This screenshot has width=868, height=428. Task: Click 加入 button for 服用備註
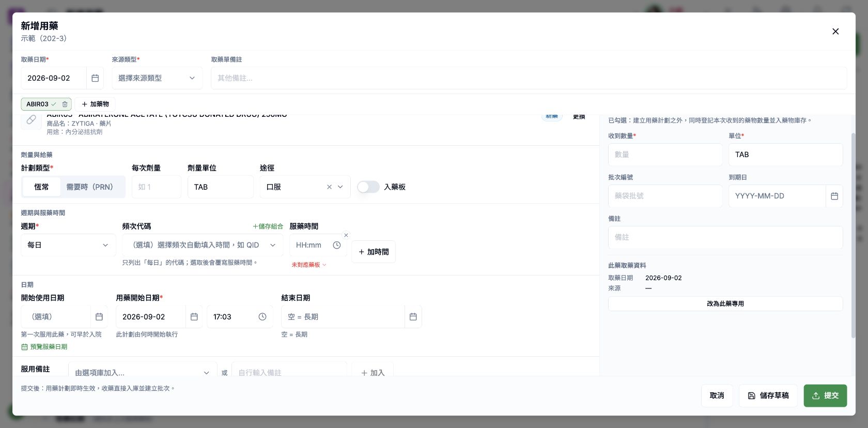tap(373, 372)
